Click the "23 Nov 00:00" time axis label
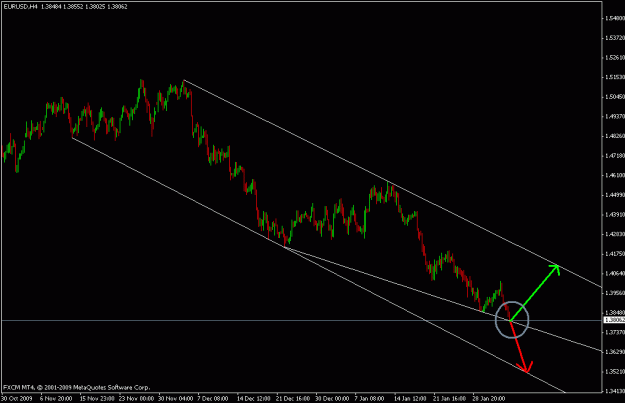625x403 pixels. [x=136, y=398]
